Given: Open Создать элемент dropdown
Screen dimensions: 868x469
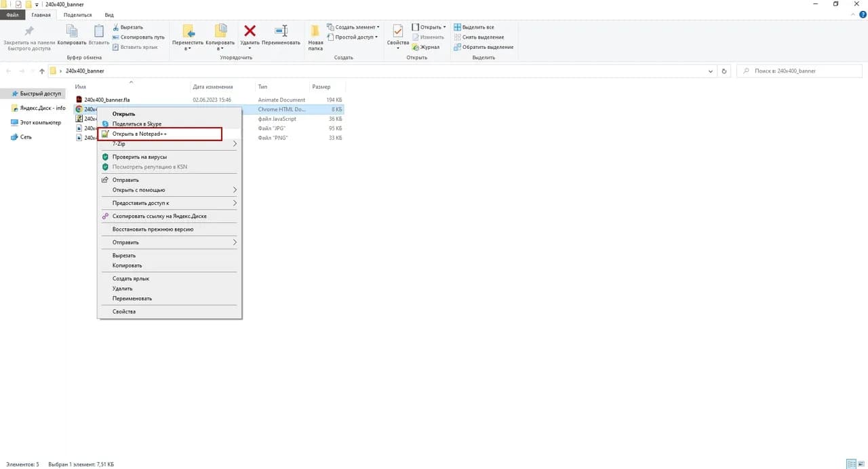Looking at the screenshot, I should pos(353,27).
